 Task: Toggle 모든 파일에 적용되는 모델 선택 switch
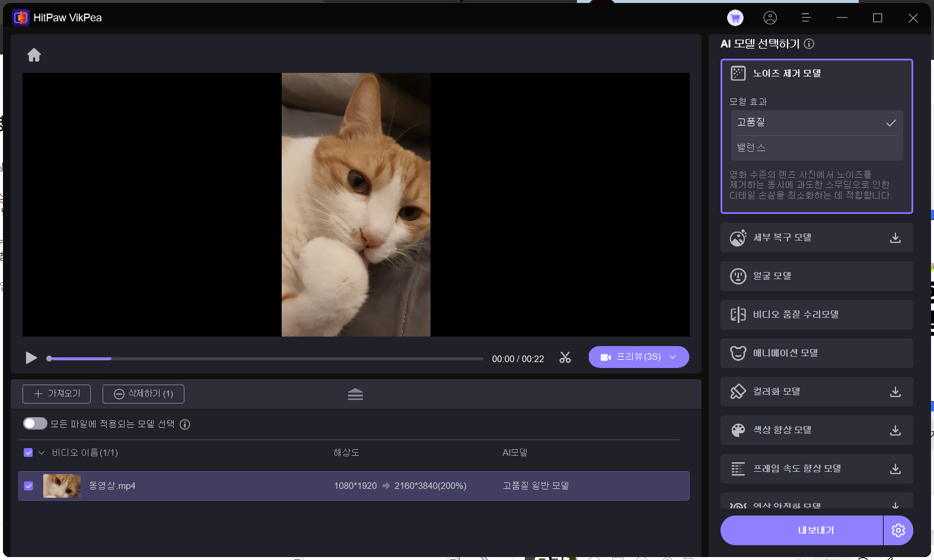coord(35,424)
